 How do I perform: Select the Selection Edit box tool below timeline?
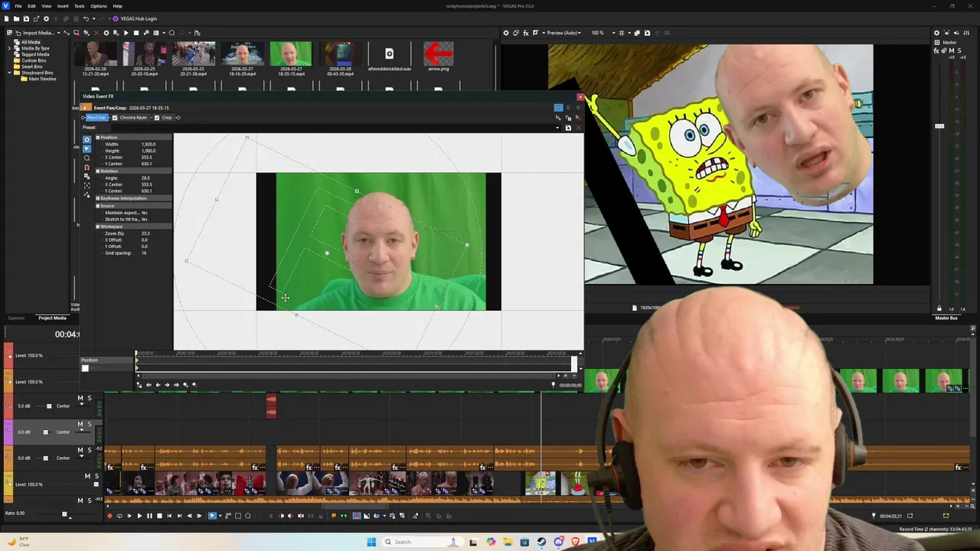(238, 516)
